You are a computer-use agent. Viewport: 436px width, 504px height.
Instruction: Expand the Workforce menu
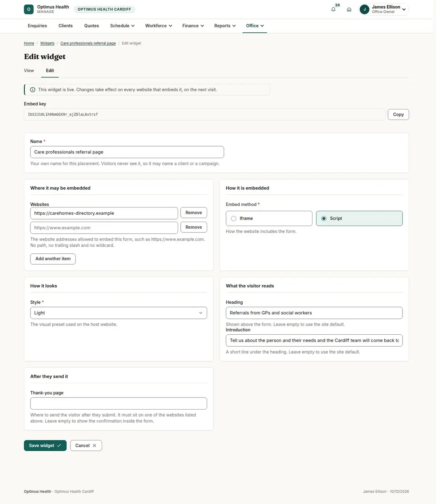point(158,26)
